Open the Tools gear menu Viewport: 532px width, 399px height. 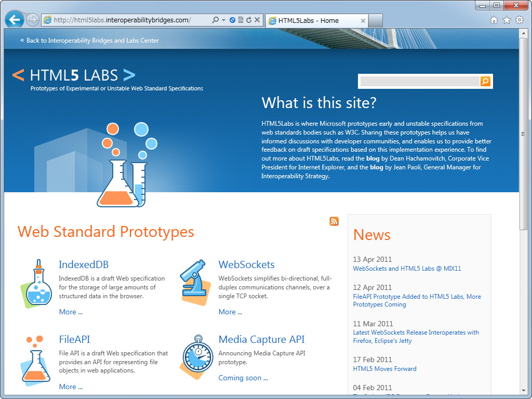tap(519, 20)
